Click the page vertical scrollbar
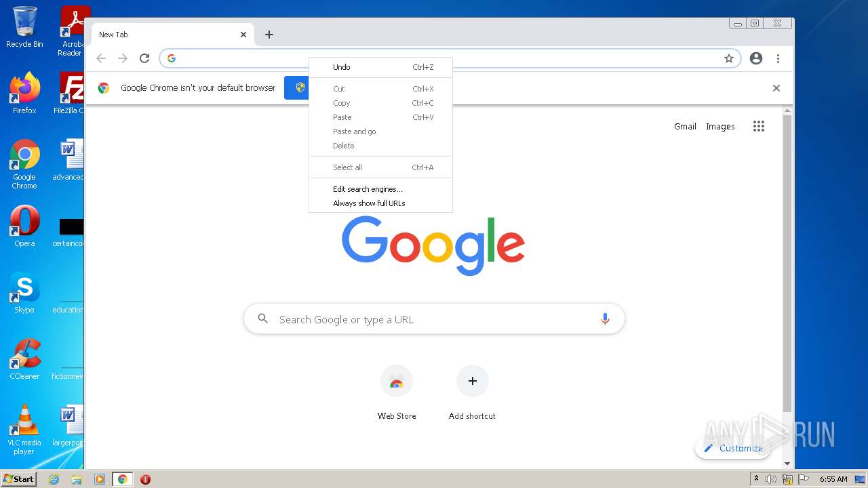 (x=787, y=264)
